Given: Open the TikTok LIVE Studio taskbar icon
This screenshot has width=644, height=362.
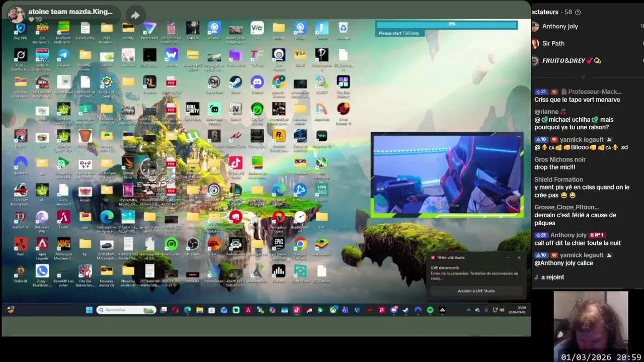Looking at the screenshot, I should pyautogui.click(x=296, y=310).
